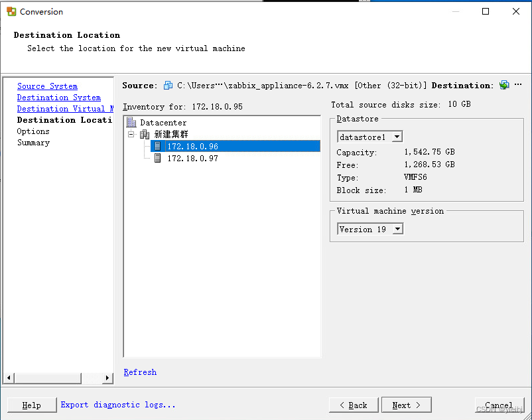Viewport: 532px width, 420px height.
Task: Click the Back button
Action: tap(354, 405)
